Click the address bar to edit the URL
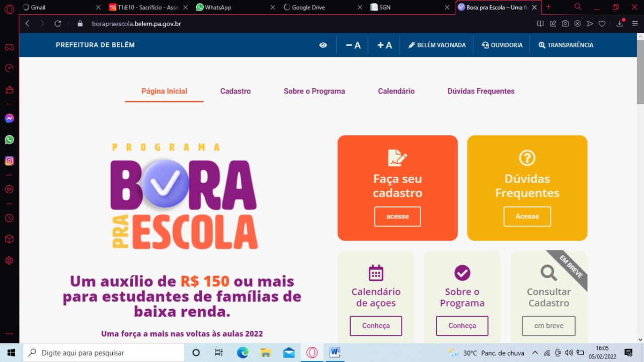The width and height of the screenshot is (644, 362). click(201, 23)
